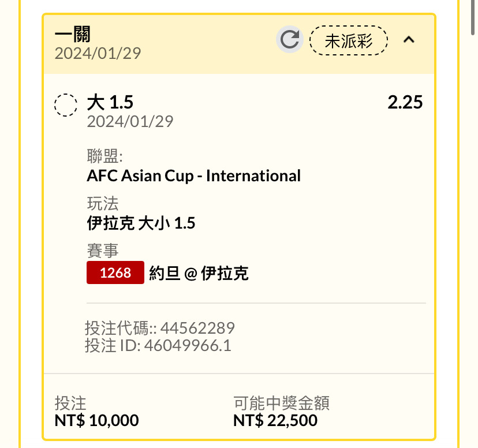Collapse the bet slip with chevron
The height and width of the screenshot is (448, 478).
point(409,40)
